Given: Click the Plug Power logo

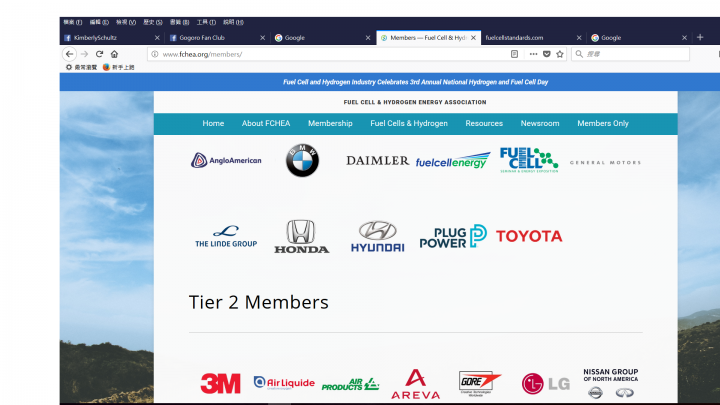Looking at the screenshot, I should (453, 236).
